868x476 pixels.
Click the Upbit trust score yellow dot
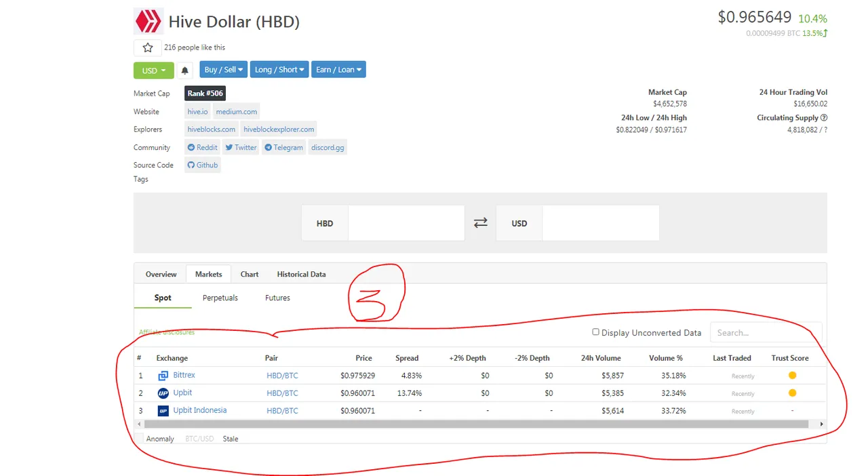click(x=792, y=393)
